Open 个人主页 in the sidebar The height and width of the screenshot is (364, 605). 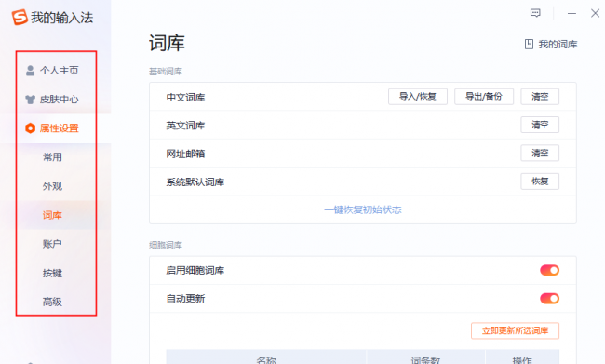pos(60,71)
